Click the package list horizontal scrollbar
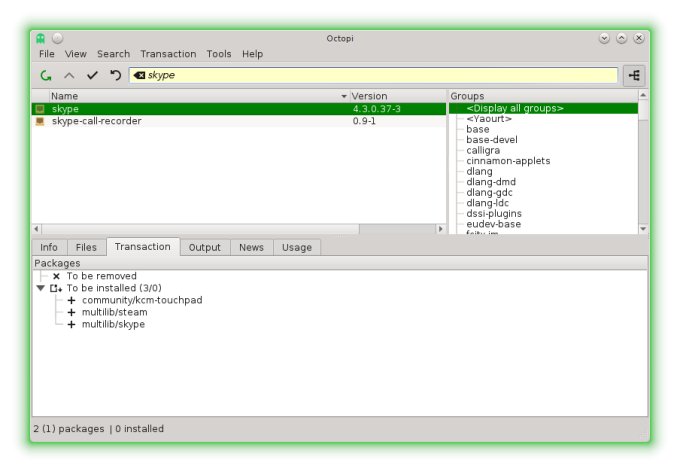The image size is (680, 472). coord(238,229)
